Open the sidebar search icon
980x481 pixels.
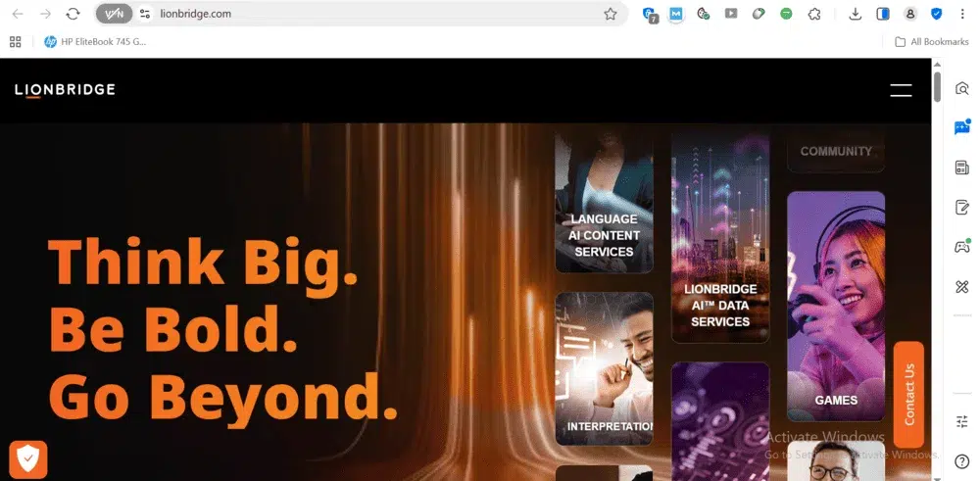(x=962, y=88)
